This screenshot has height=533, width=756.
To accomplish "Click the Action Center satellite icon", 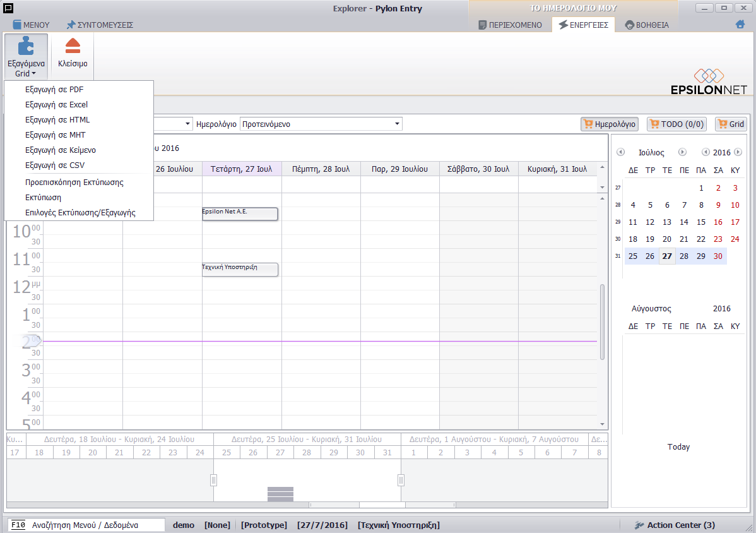I will coord(639,525).
